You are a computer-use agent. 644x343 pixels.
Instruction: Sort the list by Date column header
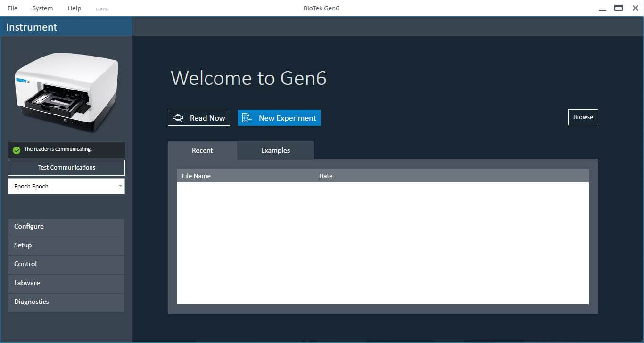pos(326,176)
